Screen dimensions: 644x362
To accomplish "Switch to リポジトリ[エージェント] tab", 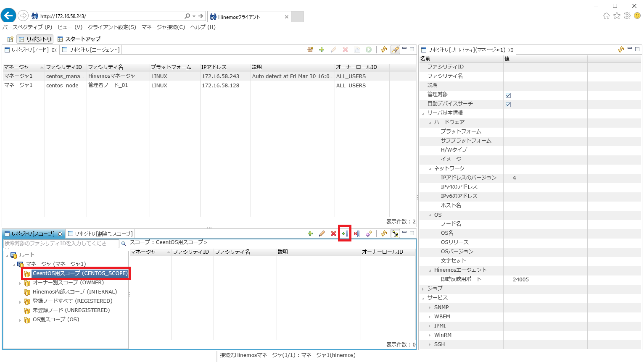I will coord(91,50).
